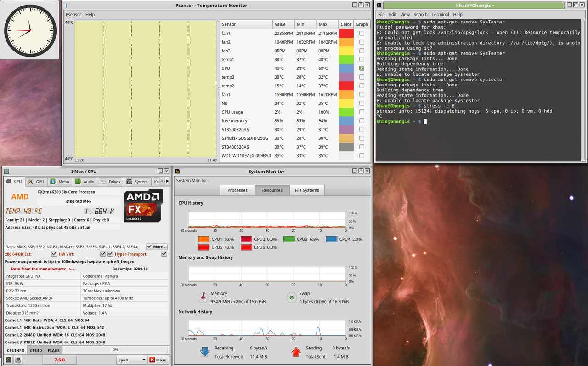The width and height of the screenshot is (588, 366).
Task: Uncheck the Graph checkbox for CPU sensor
Action: click(362, 68)
